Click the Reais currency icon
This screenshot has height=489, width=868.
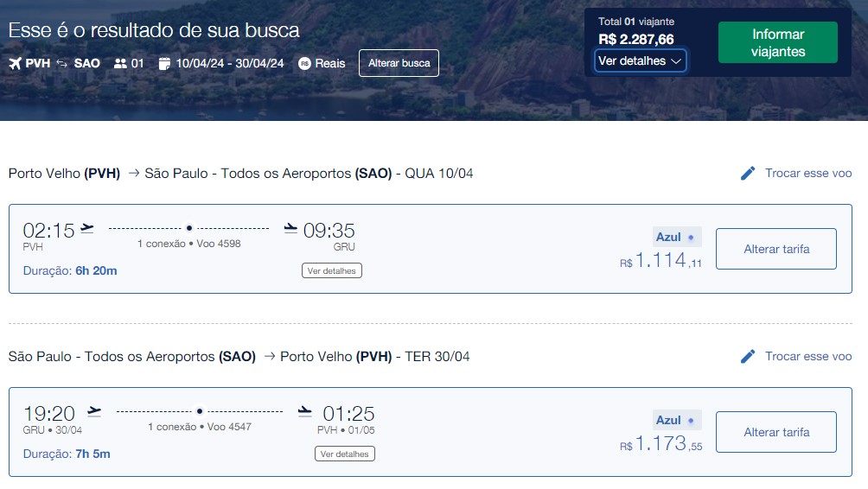304,63
